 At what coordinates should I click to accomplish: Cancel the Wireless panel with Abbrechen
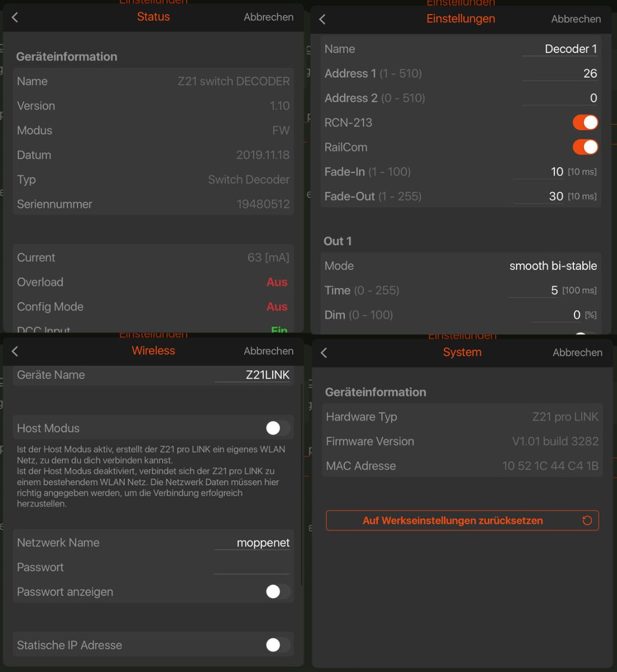coord(268,351)
